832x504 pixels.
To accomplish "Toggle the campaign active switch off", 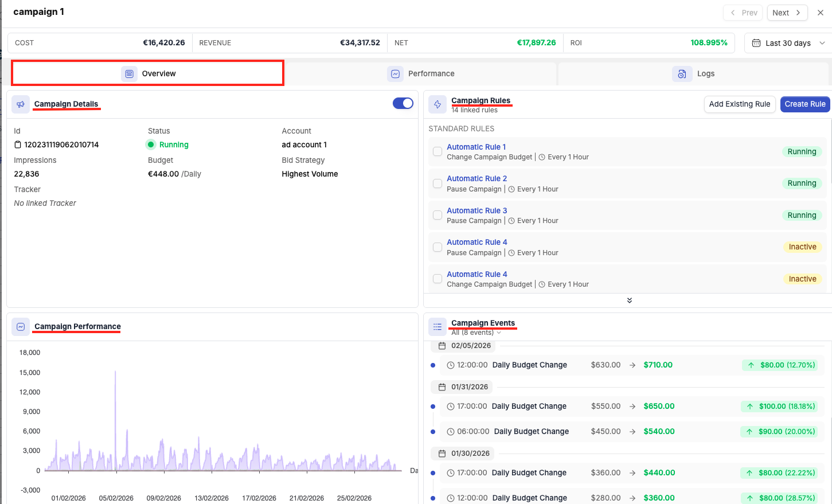I will pos(403,103).
